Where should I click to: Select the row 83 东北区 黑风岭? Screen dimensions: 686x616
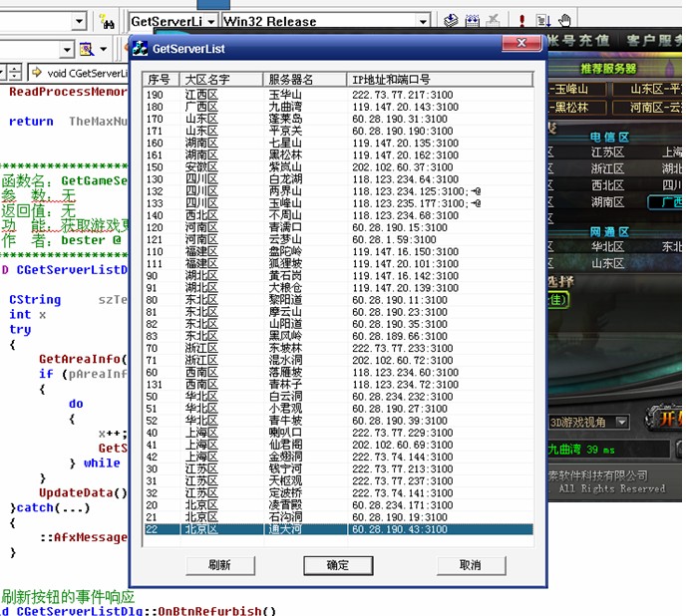click(x=338, y=336)
